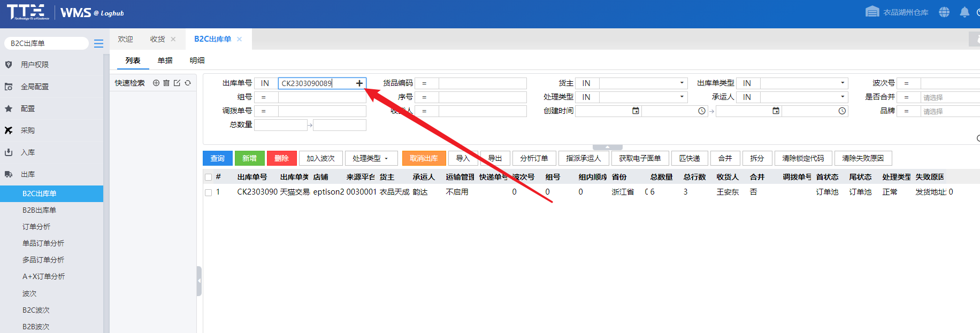Image resolution: width=980 pixels, height=333 pixels.
Task: Tick the checkbox for row 1
Action: [208, 192]
